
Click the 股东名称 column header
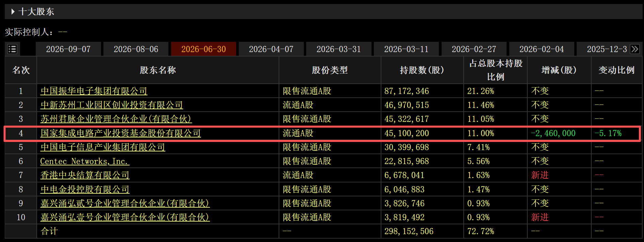click(158, 70)
